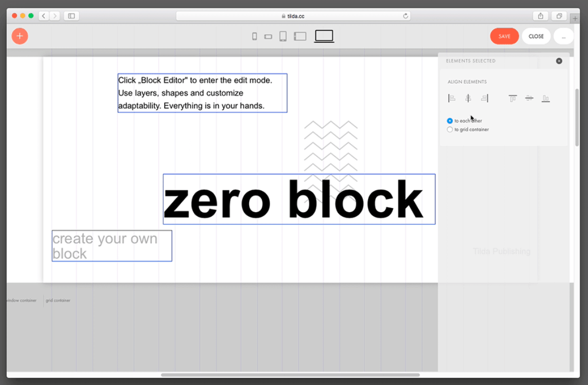Select the "to grid container" radio option

point(450,130)
